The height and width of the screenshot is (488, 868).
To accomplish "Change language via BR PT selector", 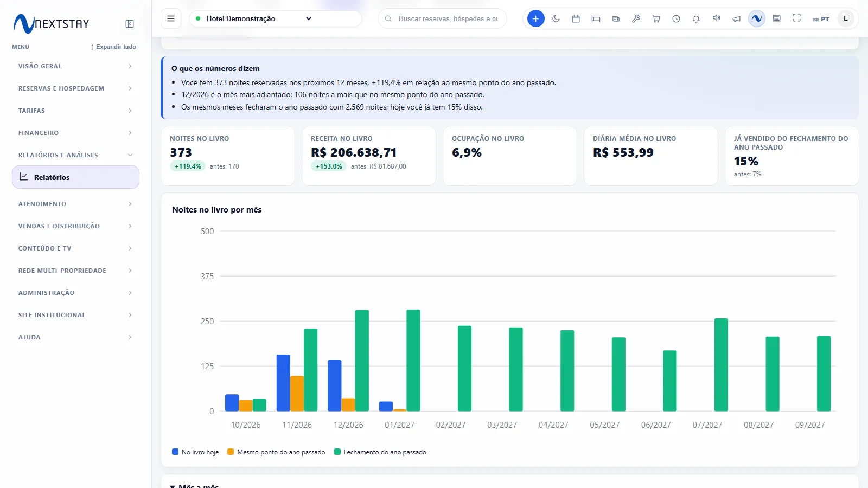I will 821,19.
